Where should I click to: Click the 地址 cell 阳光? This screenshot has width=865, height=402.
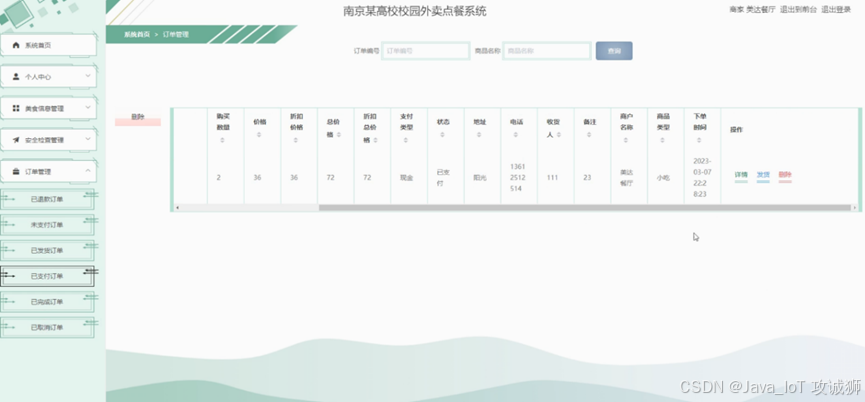pos(480,178)
